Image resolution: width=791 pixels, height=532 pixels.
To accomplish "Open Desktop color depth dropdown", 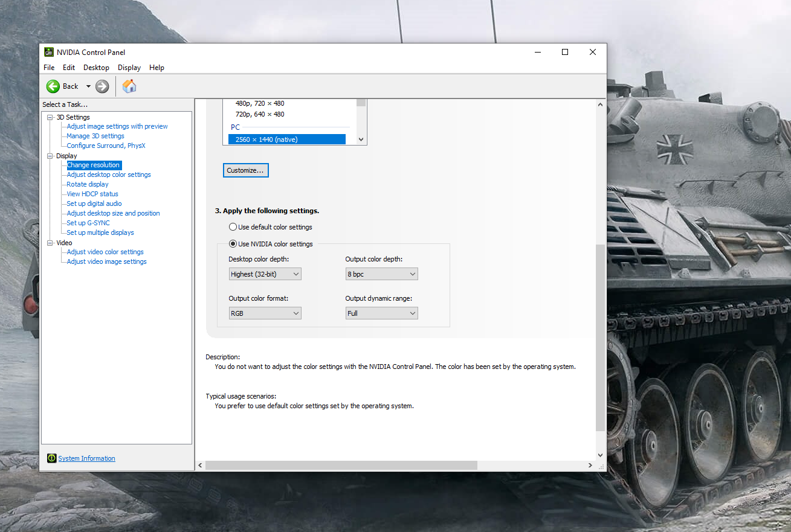I will (265, 274).
